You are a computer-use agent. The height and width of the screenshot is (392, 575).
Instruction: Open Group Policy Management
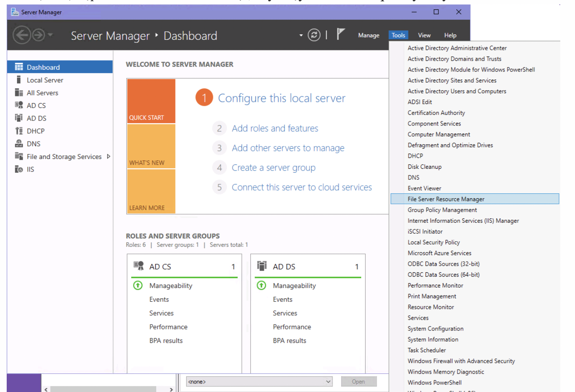click(475, 210)
